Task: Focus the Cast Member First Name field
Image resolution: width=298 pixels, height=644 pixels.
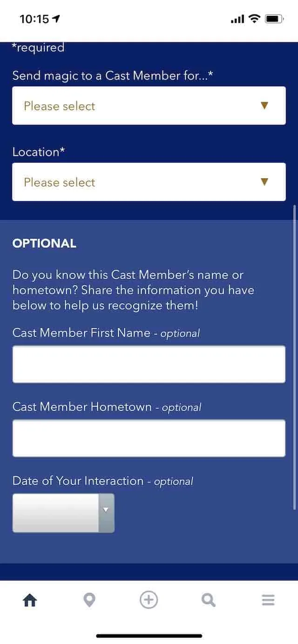Action: pyautogui.click(x=149, y=364)
